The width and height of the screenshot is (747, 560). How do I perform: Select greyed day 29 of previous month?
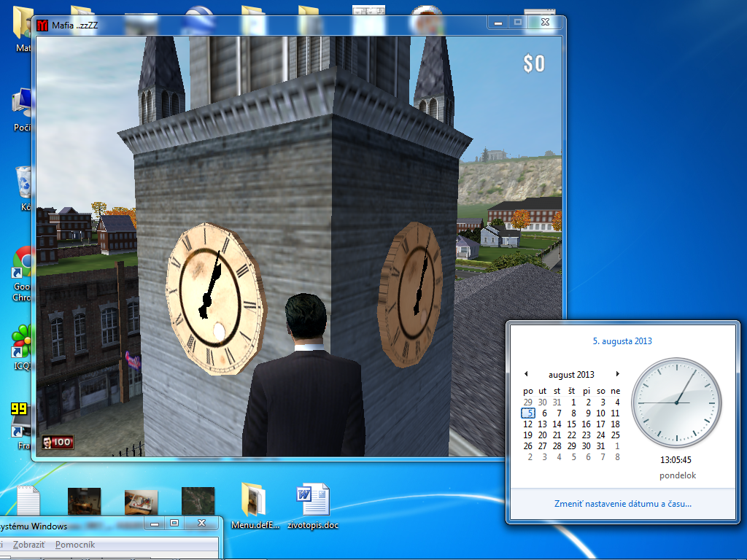coord(528,402)
